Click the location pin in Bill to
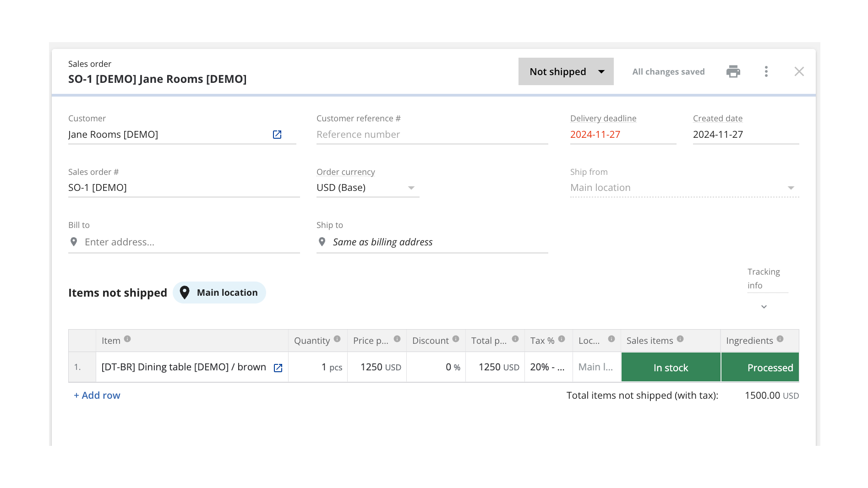 coord(74,241)
